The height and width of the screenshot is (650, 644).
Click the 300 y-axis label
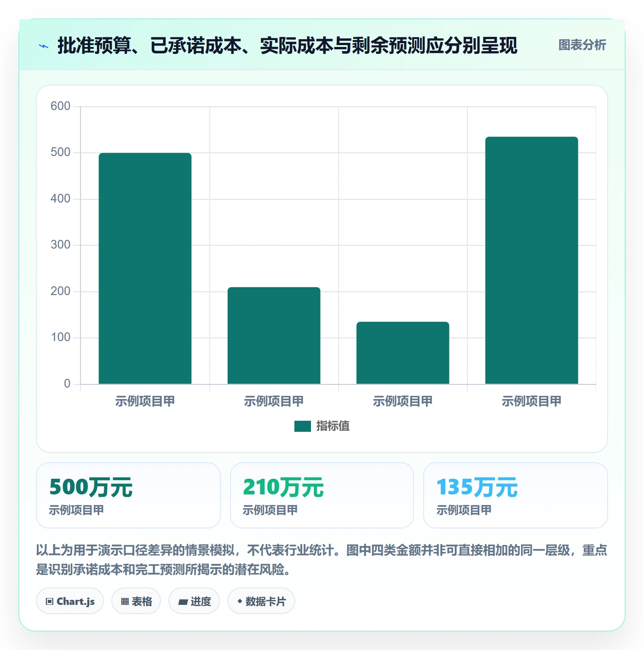(60, 245)
